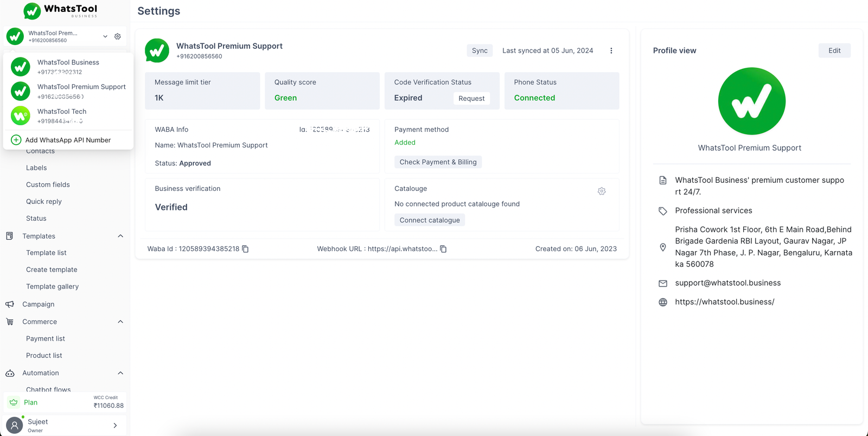The image size is (868, 436).
Task: Open the three-dot more options menu
Action: 611,50
